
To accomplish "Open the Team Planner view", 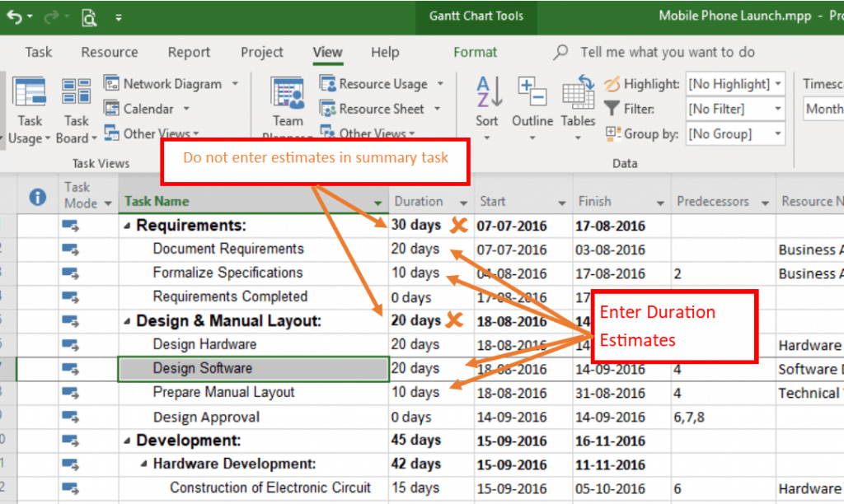I will (x=288, y=108).
